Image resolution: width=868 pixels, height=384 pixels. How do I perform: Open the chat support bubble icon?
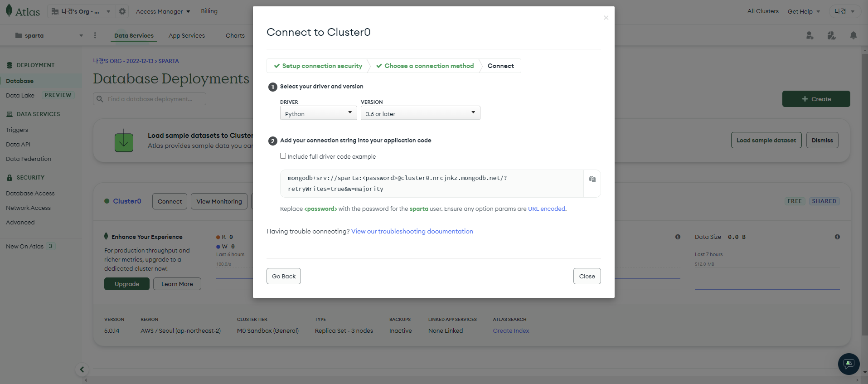tap(849, 364)
